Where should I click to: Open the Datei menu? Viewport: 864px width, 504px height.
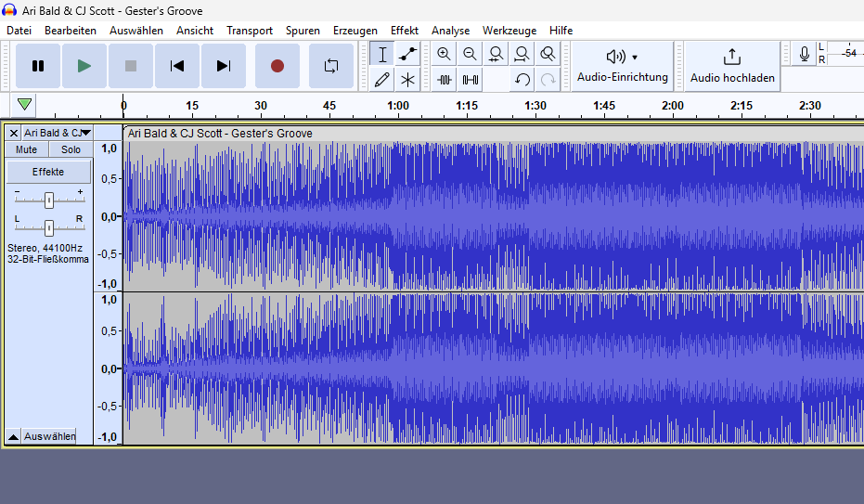pyautogui.click(x=19, y=31)
